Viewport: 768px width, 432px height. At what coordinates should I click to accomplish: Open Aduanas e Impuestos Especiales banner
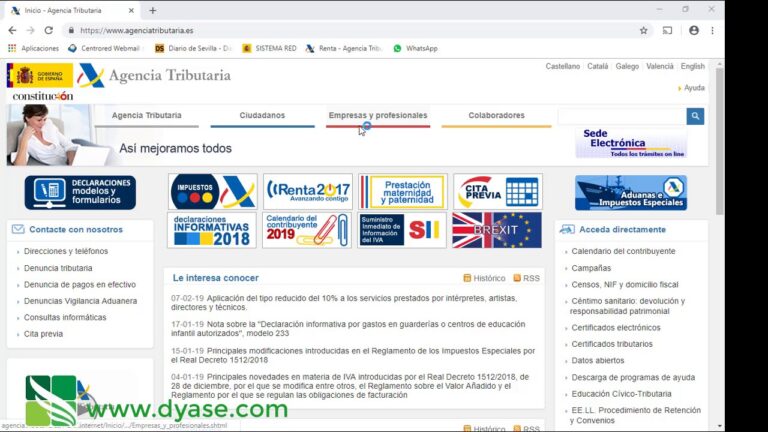tap(631, 193)
